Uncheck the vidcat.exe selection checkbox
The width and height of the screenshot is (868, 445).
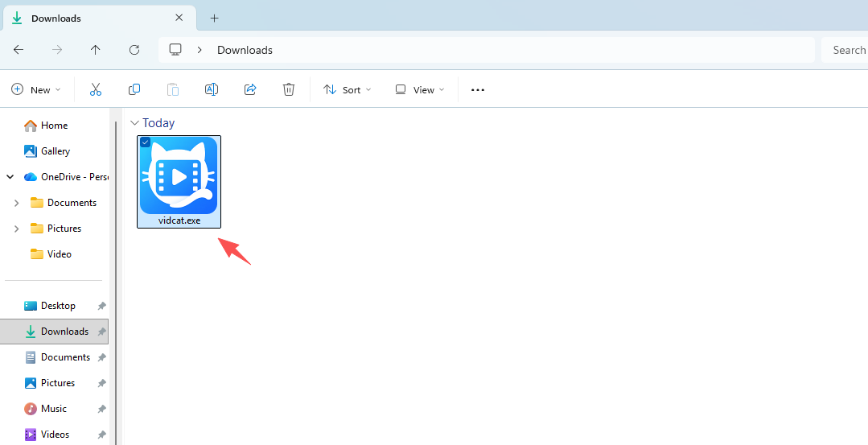145,142
